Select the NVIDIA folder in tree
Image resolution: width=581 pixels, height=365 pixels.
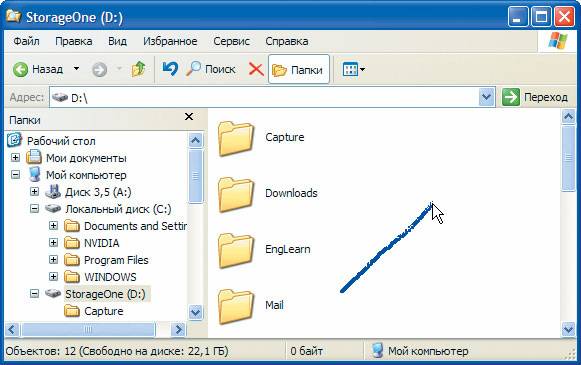(x=102, y=243)
